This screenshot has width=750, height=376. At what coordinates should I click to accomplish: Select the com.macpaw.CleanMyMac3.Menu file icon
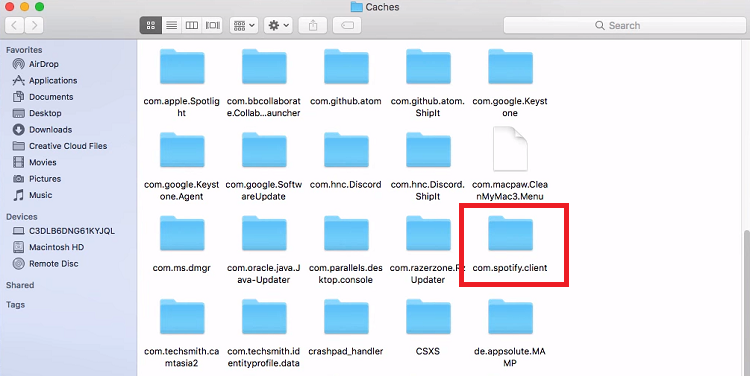(510, 149)
